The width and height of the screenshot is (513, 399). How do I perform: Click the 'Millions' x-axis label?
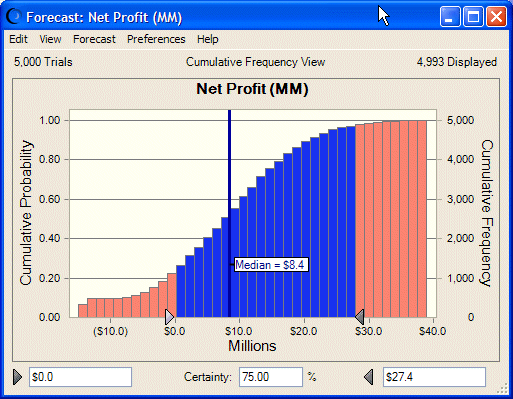coord(252,346)
